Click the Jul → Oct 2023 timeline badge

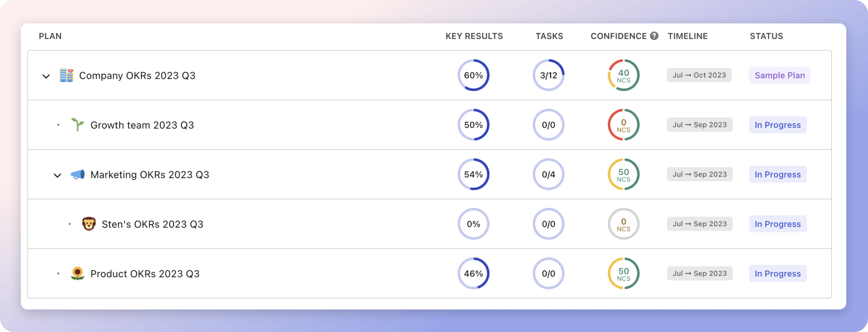[699, 75]
